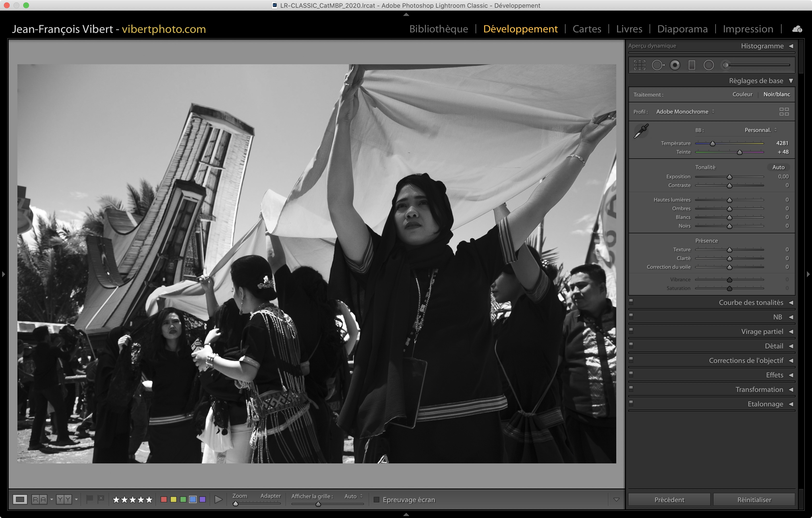Viewport: 812px width, 518px height.
Task: Click the Auto tonality button
Action: (x=778, y=167)
